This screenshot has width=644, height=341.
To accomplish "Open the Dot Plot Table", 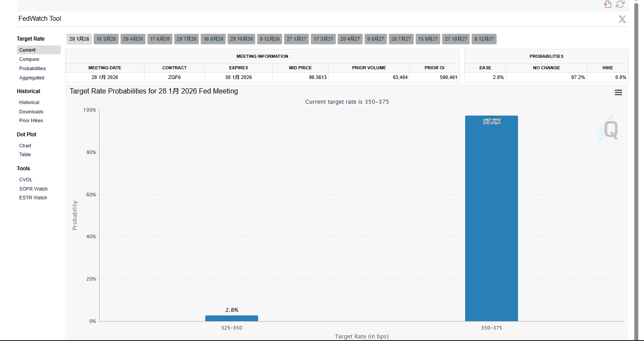I will tap(25, 154).
